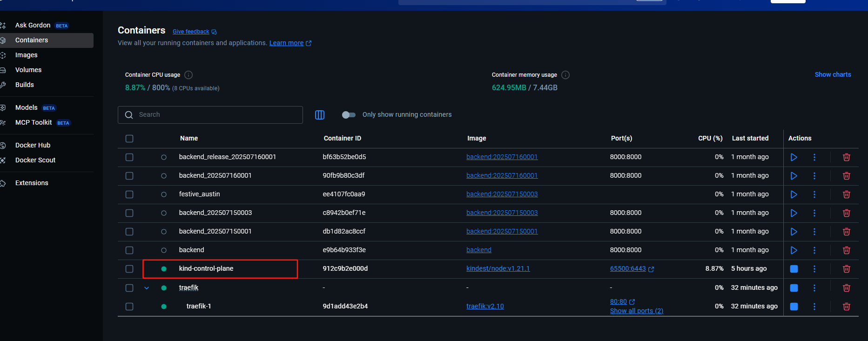Show info about Container memory usage
Image resolution: width=868 pixels, height=341 pixels.
coord(565,75)
